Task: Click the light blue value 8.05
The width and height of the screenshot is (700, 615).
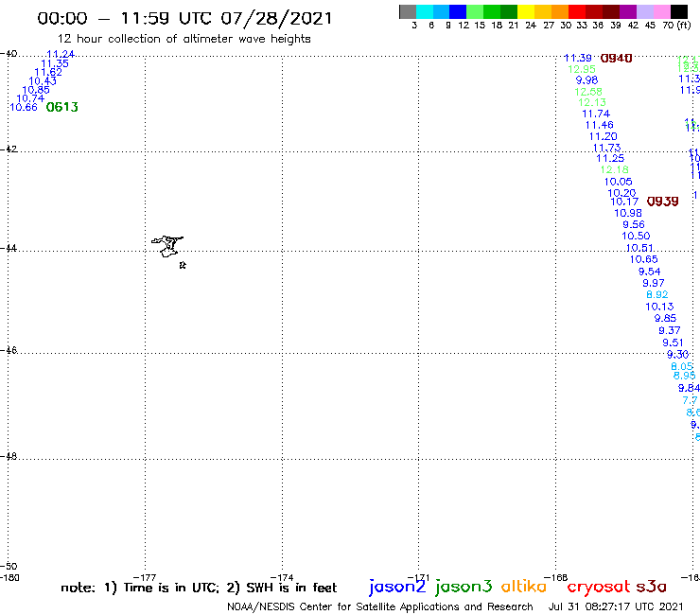Action: point(682,367)
